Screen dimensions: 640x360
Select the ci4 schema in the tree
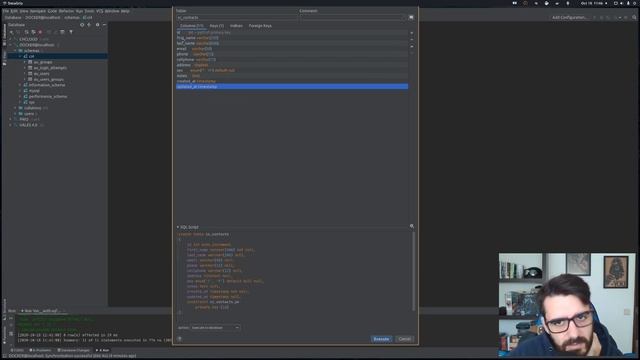31,56
